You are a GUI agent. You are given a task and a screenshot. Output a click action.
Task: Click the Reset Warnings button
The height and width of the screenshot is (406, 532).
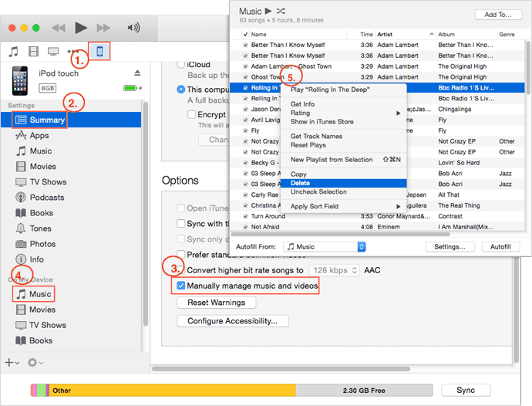pos(217,303)
